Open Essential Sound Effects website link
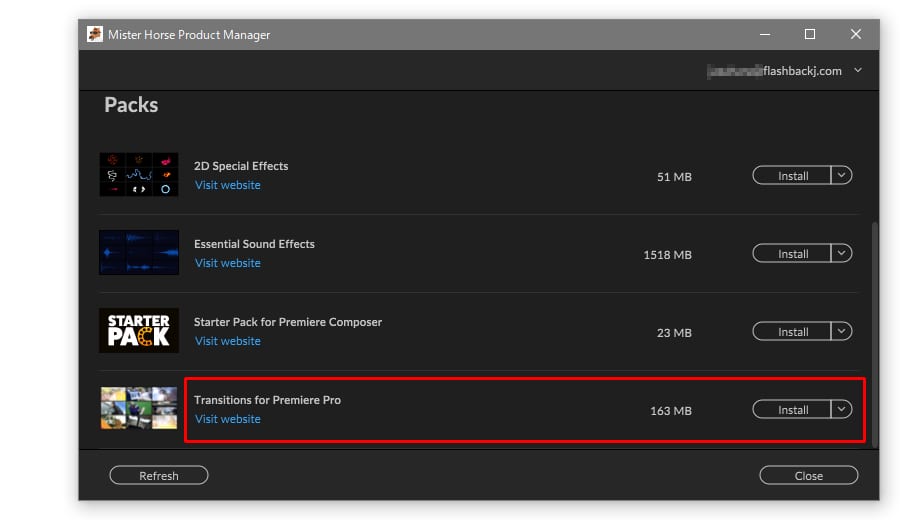Screen dimensions: 924x520 [227, 263]
